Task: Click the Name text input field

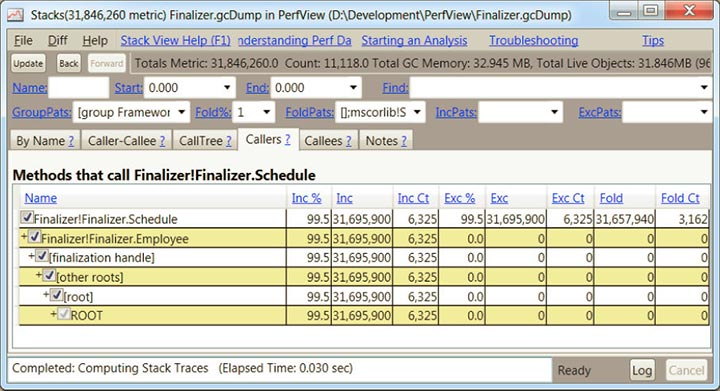Action: (79, 88)
